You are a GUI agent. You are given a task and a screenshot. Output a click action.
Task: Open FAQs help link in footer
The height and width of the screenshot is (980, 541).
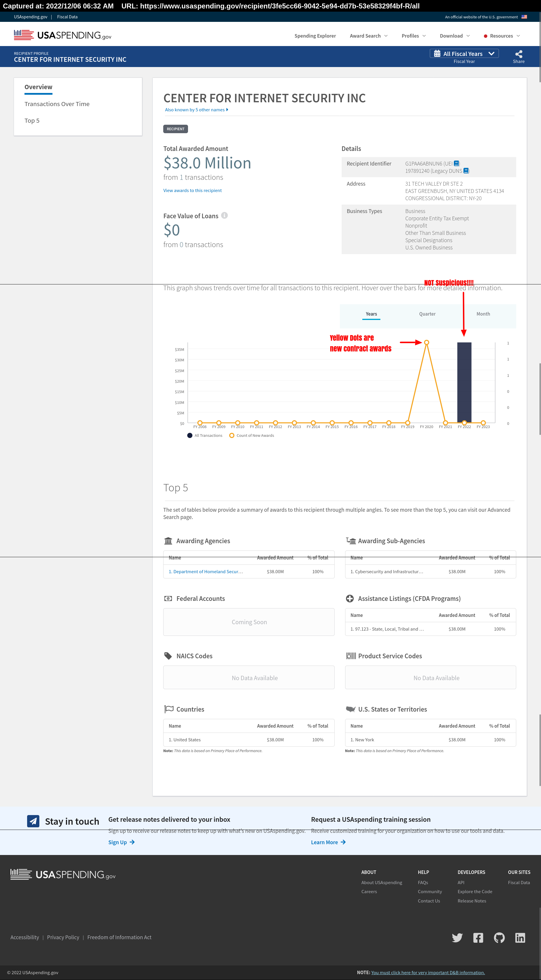(x=423, y=882)
